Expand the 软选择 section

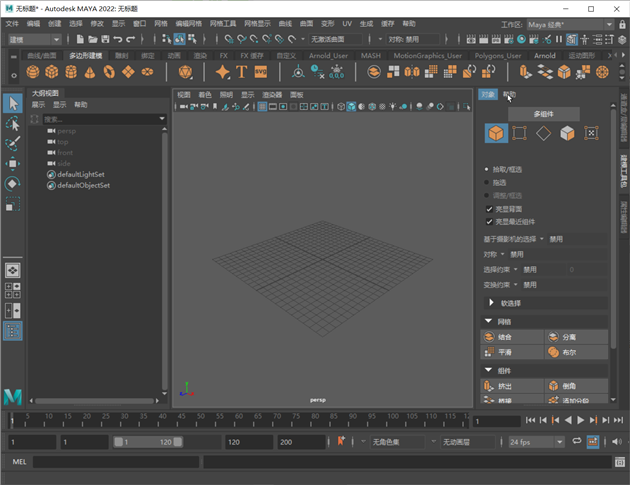(x=492, y=303)
